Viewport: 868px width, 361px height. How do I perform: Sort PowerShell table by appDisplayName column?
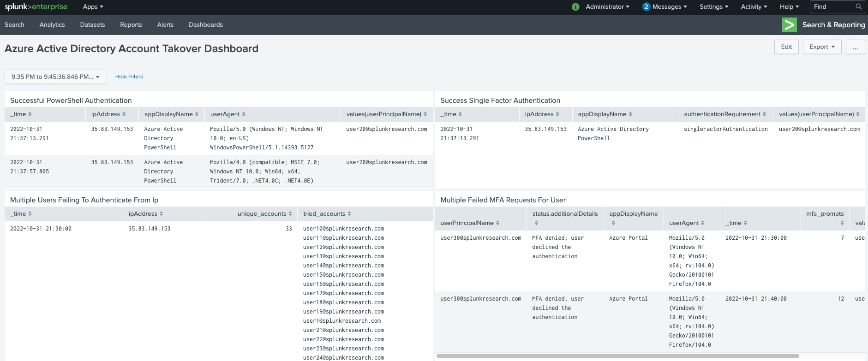(x=171, y=114)
